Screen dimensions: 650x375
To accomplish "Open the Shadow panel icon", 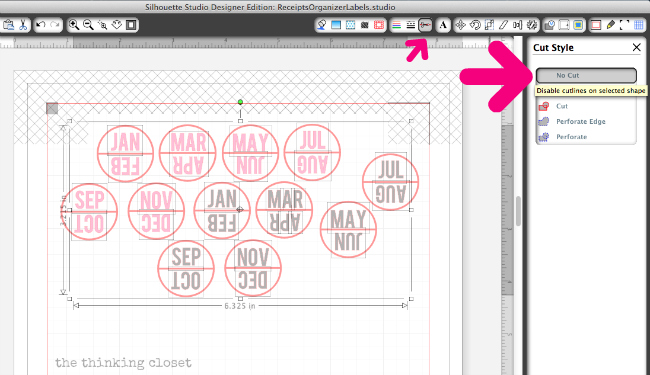I will click(x=364, y=25).
